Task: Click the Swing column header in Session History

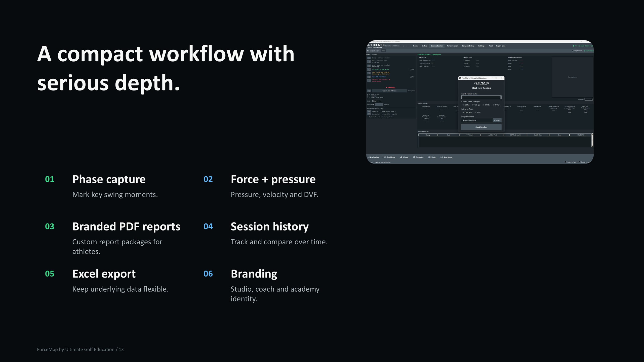Action: tap(428, 135)
